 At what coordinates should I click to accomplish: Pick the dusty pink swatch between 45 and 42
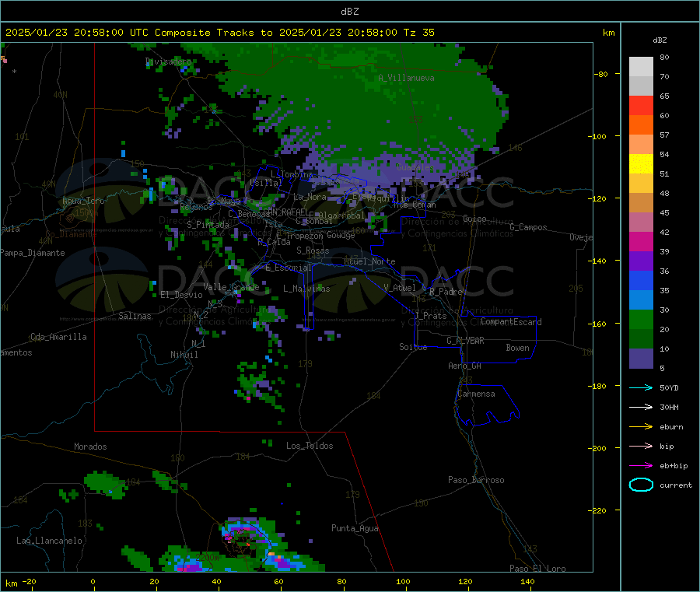point(641,222)
